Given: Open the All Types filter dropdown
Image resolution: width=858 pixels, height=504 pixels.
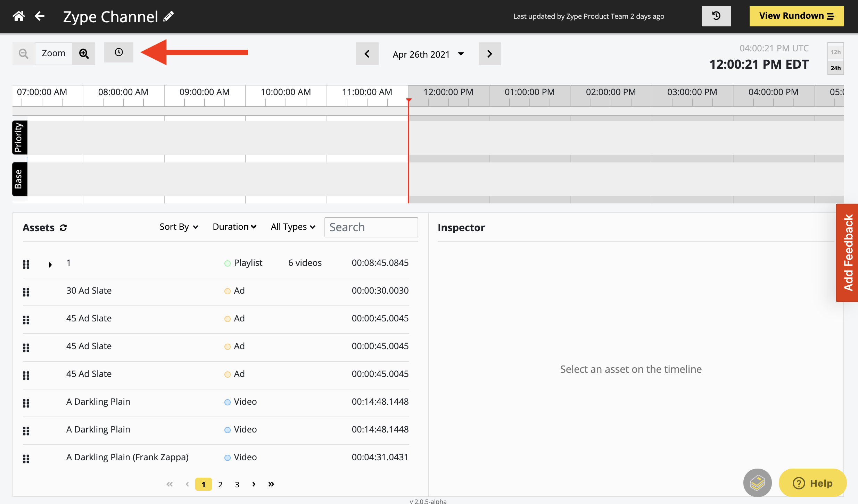Looking at the screenshot, I should pos(293,227).
